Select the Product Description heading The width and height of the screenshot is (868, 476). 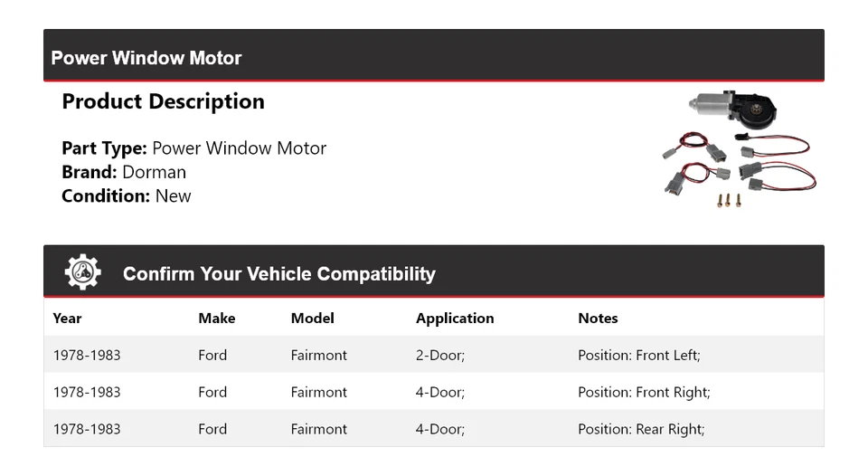tap(163, 101)
